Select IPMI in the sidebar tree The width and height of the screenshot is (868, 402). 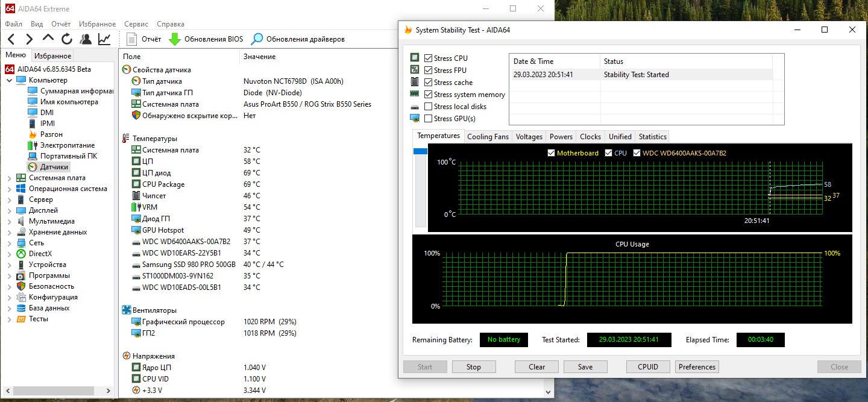[x=41, y=124]
